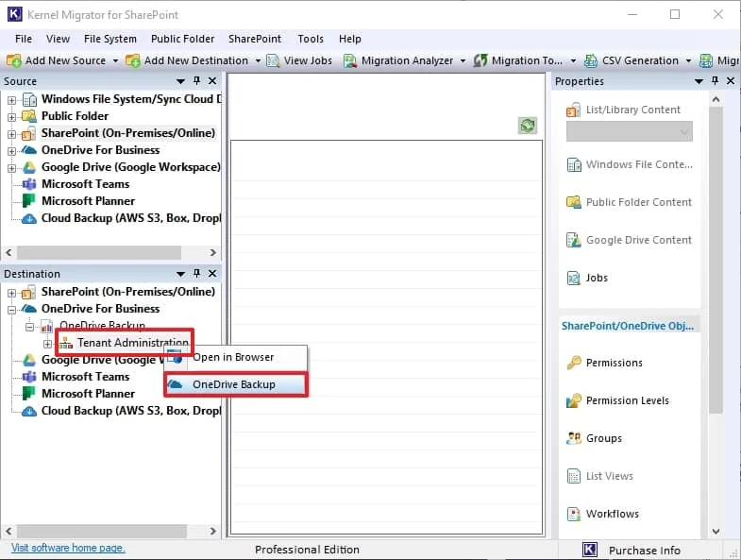Visit software home page link
741x560 pixels.
tap(68, 548)
